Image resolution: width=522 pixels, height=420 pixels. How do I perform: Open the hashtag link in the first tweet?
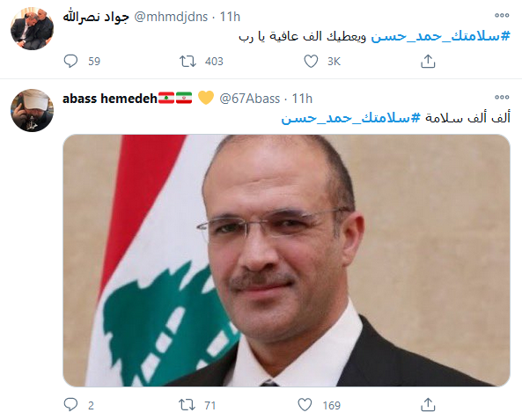(440, 36)
